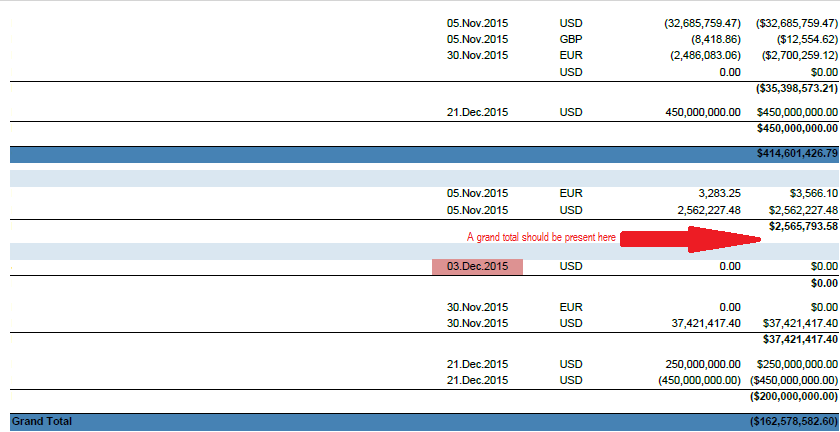Click the Grand Total label
This screenshot has width=840, height=432.
tap(42, 421)
